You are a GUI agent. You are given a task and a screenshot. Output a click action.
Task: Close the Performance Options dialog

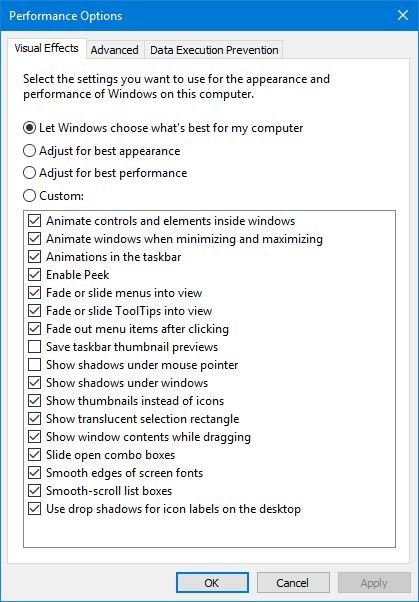403,15
